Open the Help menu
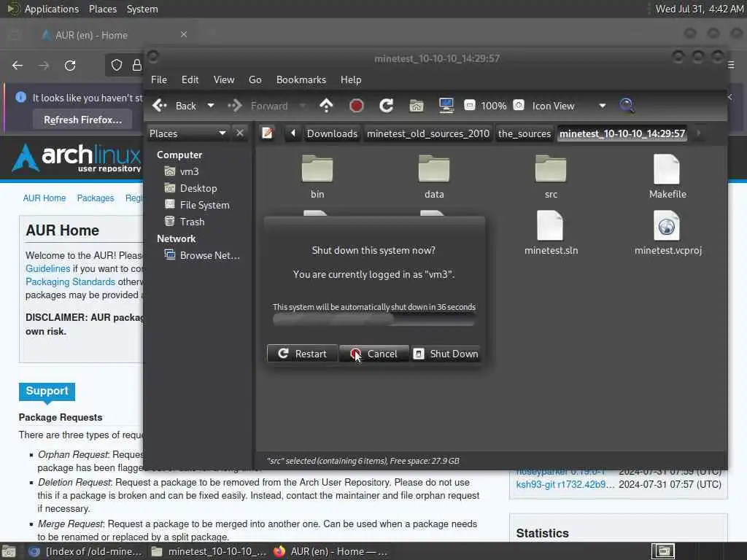Image resolution: width=747 pixels, height=560 pixels. [x=351, y=79]
